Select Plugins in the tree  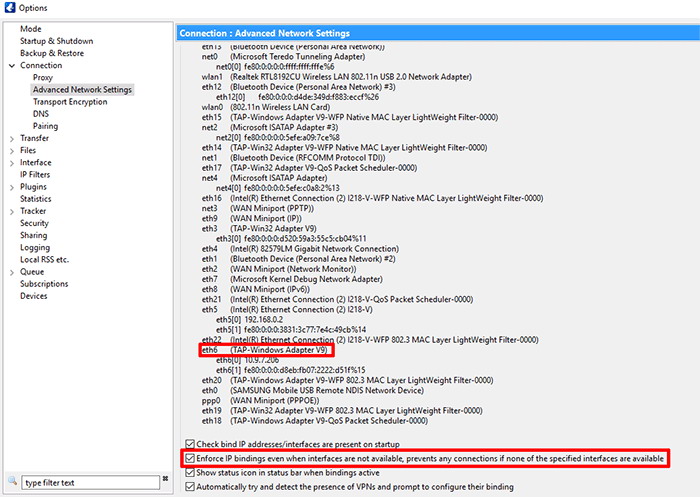[33, 187]
